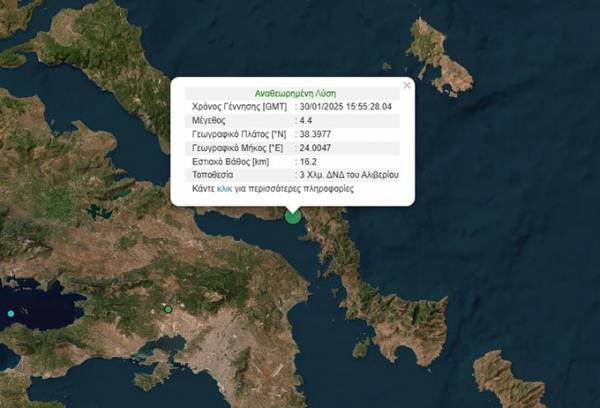The height and width of the screenshot is (408, 600).
Task: Select the cyan earthquake marker in the gulf
Action: pos(11,313)
